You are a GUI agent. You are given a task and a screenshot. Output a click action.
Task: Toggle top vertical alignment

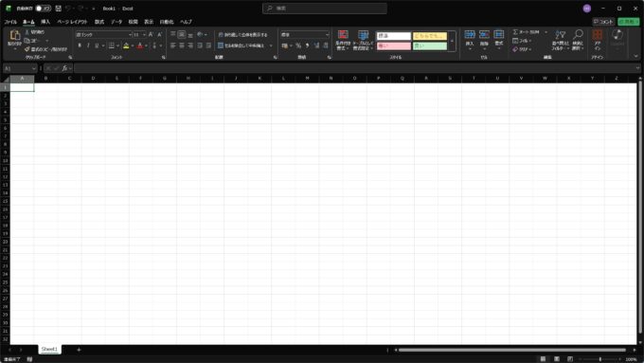tap(173, 34)
